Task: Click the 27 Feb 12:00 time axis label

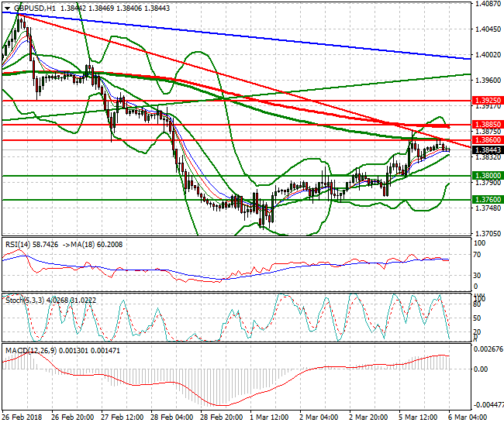Action: 123,417
